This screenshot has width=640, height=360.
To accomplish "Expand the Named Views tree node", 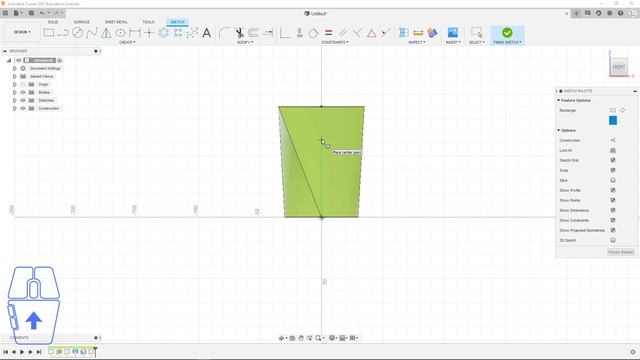I will coord(15,76).
